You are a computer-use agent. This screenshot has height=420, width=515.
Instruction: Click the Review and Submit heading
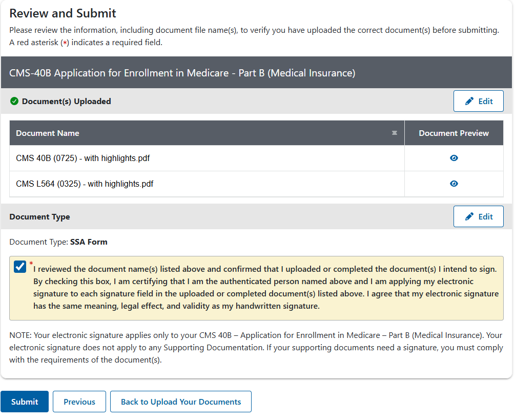coord(63,13)
